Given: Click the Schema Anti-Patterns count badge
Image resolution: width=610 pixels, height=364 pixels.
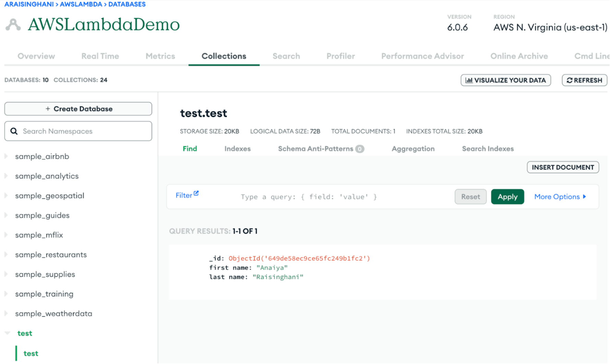Looking at the screenshot, I should [360, 149].
